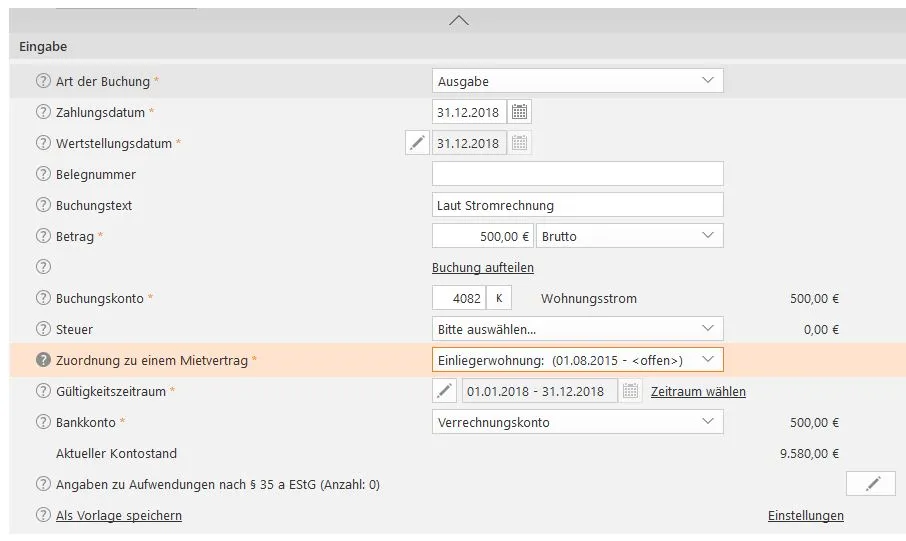Viewport: 906px width, 541px height.
Task: Click the 'Buchung aufteilen' link
Action: (x=483, y=267)
